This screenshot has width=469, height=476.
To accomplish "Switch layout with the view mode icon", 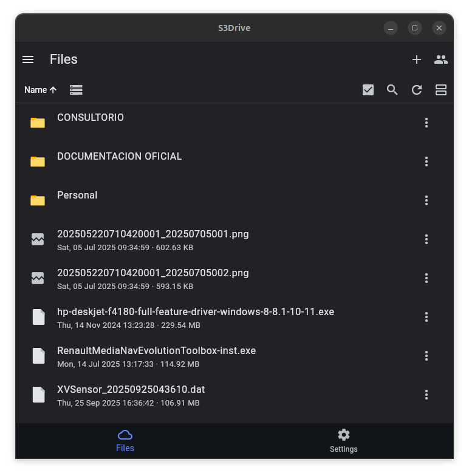I will coord(441,90).
